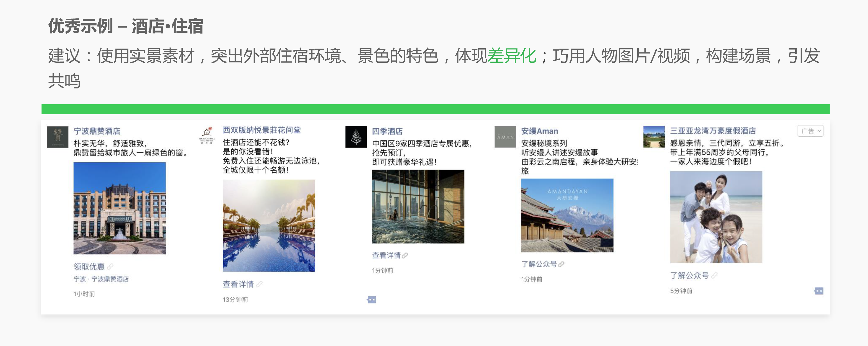Click the heading 优秀示例 – 酒店·住宿
The height and width of the screenshot is (346, 868).
tap(126, 26)
